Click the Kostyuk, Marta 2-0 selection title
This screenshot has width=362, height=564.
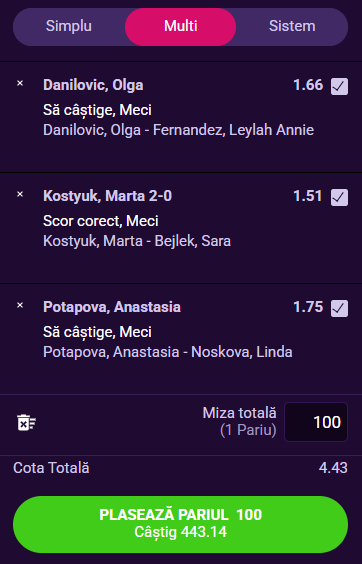click(108, 196)
